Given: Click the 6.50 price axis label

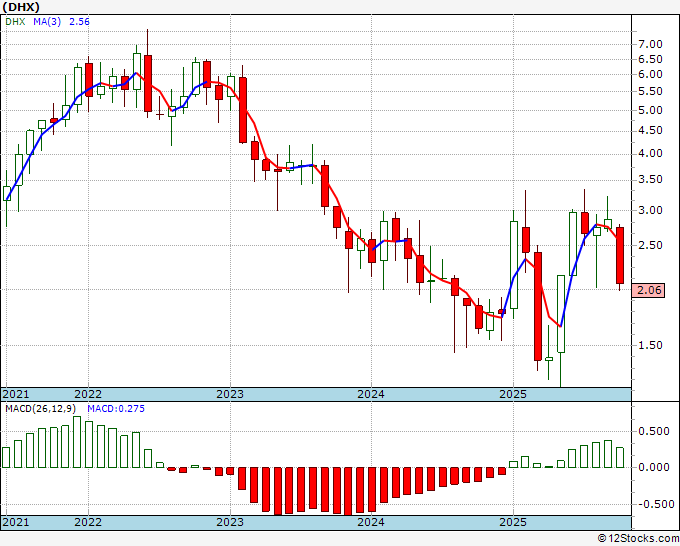Looking at the screenshot, I should 650,59.
